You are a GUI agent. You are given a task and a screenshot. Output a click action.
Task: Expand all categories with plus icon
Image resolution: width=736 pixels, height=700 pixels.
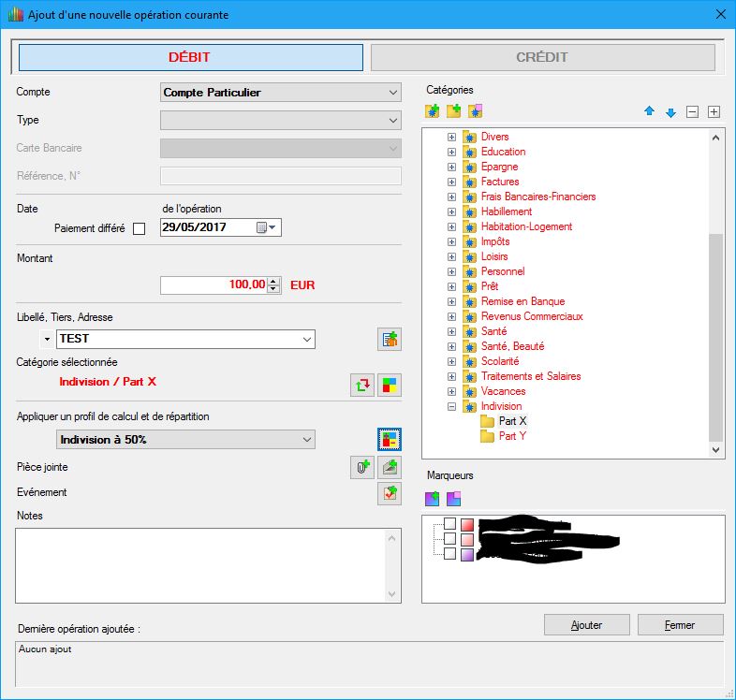(x=714, y=112)
